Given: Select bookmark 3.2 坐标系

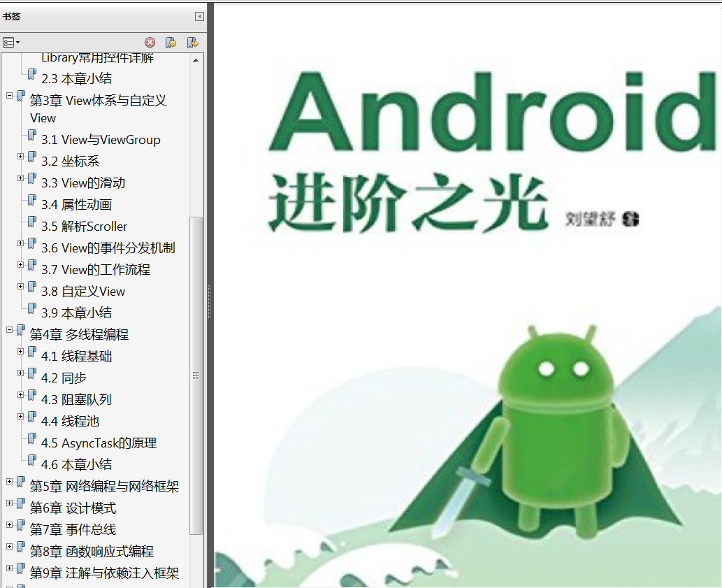Looking at the screenshot, I should (x=70, y=162).
